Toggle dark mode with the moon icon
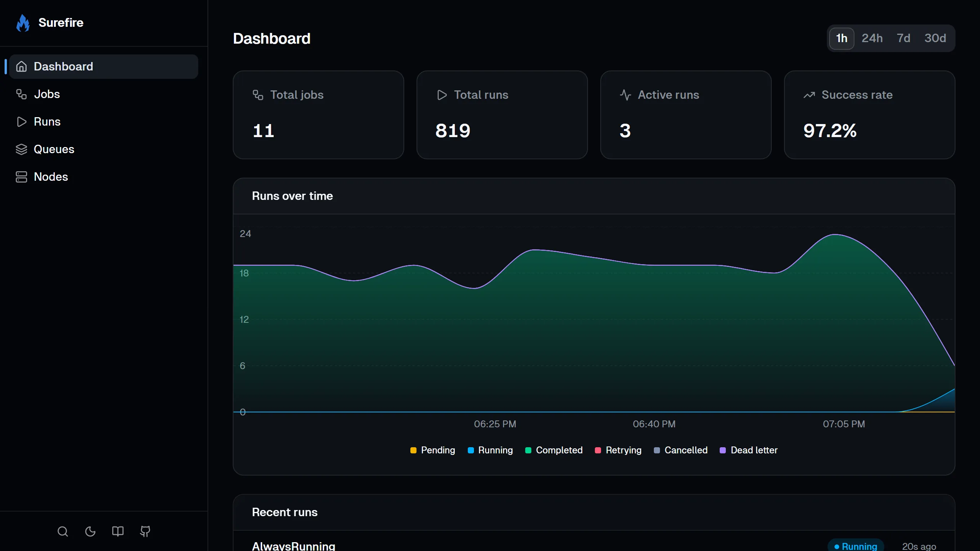The image size is (980, 551). pos(90,531)
